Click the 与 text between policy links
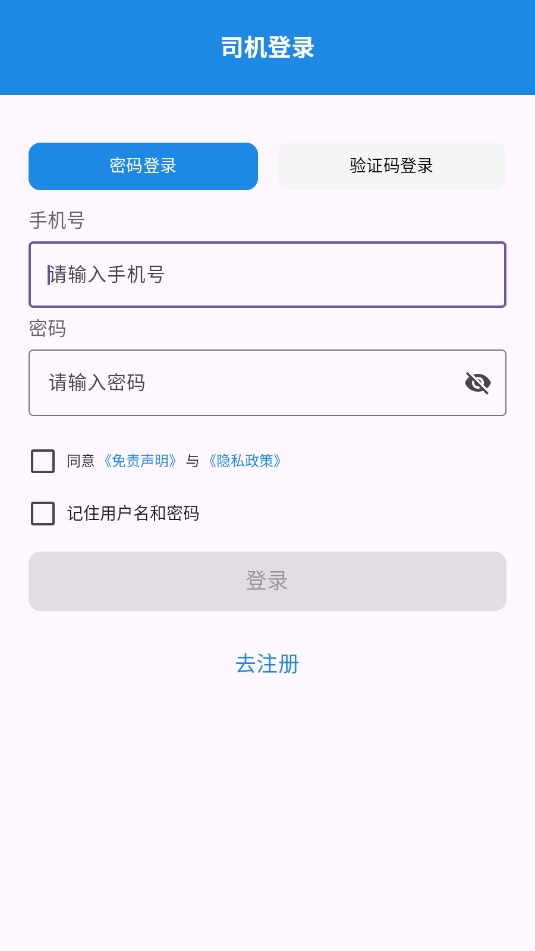The image size is (535, 951). pos(192,461)
